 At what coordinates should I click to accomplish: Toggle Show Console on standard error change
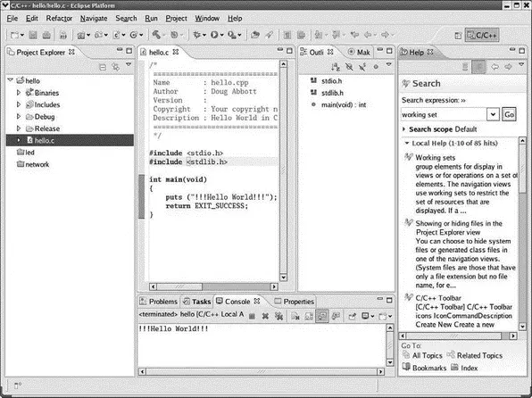click(336, 316)
